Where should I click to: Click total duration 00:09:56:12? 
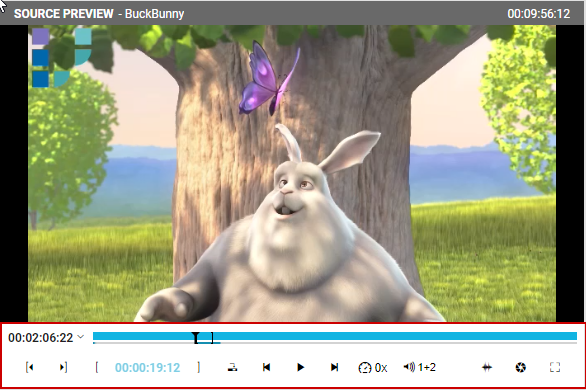[x=539, y=14]
